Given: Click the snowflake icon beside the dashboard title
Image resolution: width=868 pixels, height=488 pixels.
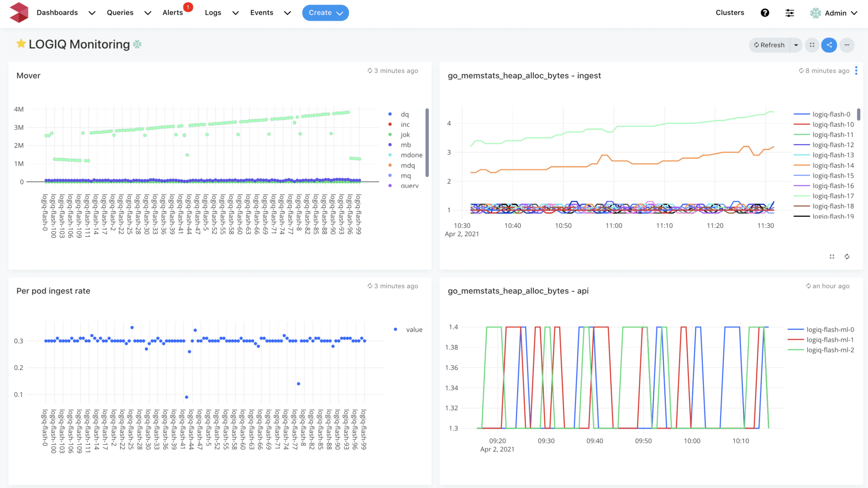Looking at the screenshot, I should click(137, 44).
